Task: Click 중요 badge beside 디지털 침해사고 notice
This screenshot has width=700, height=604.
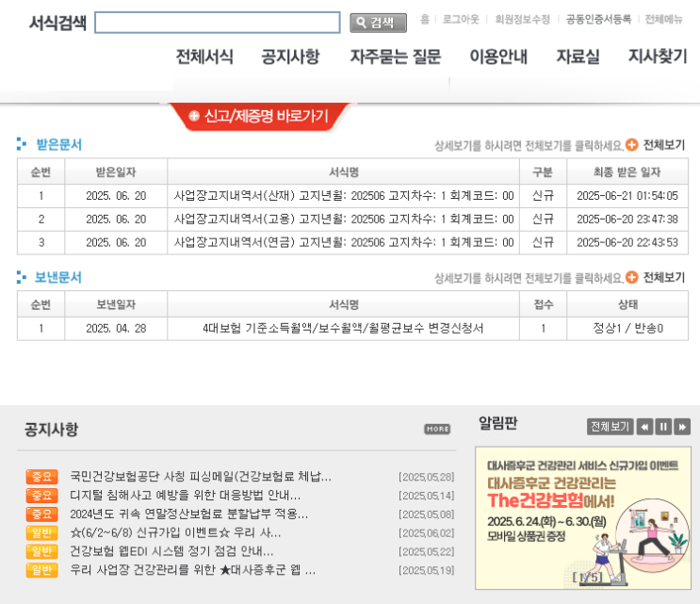Action: (42, 496)
